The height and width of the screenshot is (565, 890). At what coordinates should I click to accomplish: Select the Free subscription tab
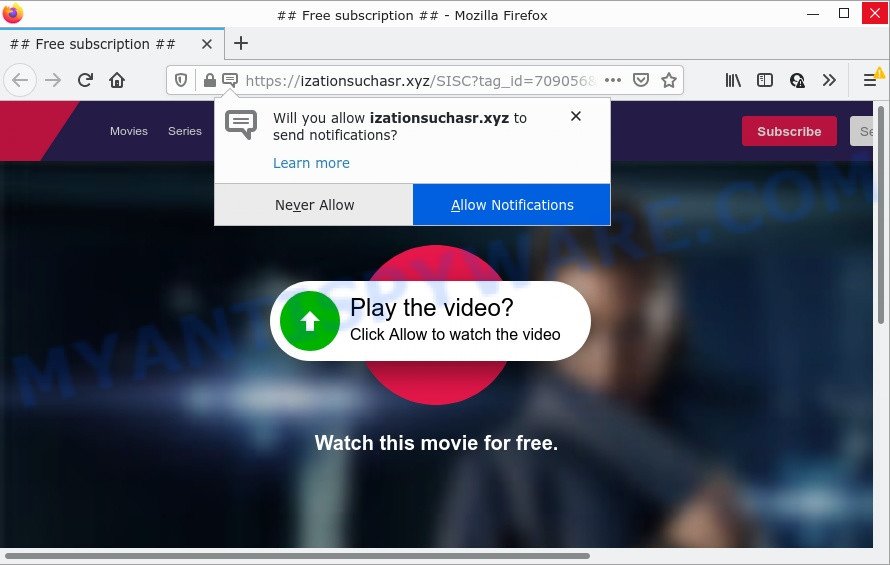[112, 44]
